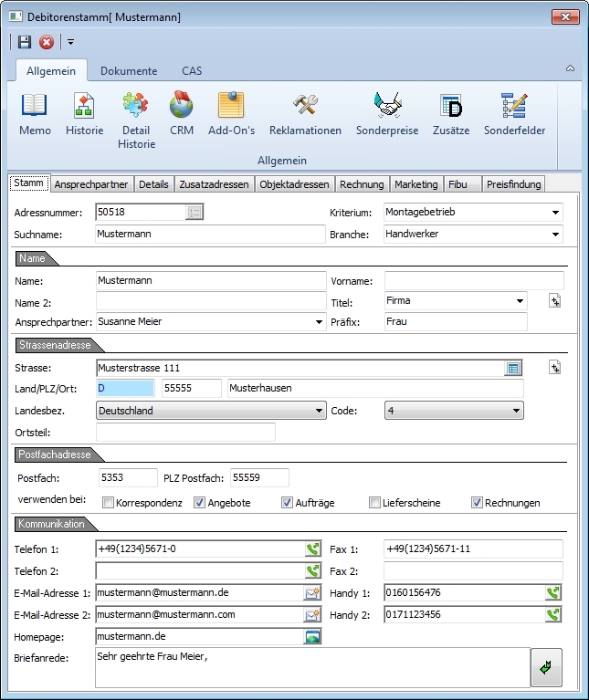Open the Zusatzadressen tab
This screenshot has height=700, width=589.
click(214, 184)
